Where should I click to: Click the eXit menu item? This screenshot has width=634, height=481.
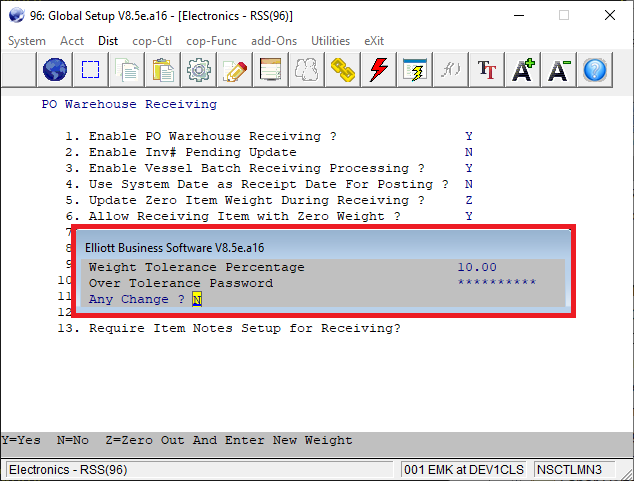pos(374,41)
